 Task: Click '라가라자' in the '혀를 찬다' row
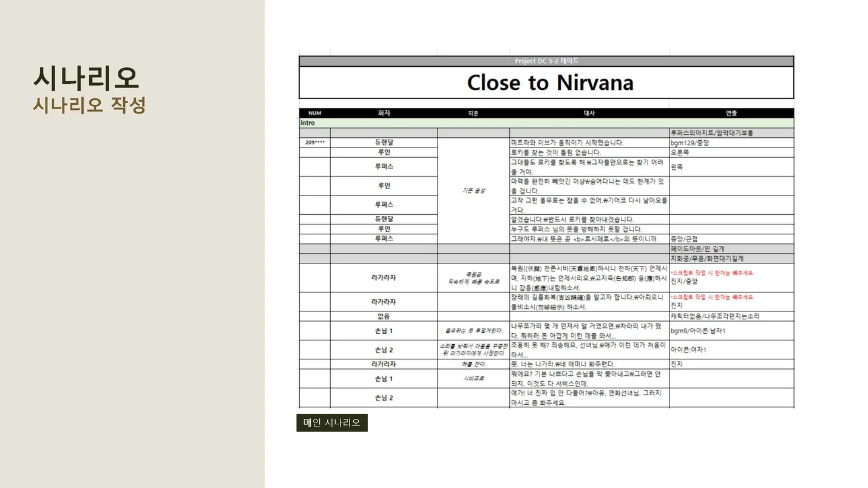click(384, 364)
